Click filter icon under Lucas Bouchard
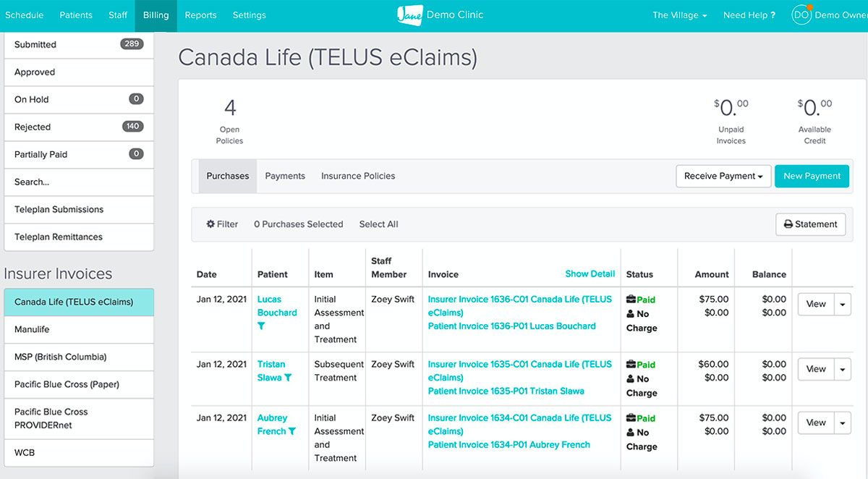This screenshot has height=479, width=868. [x=261, y=326]
